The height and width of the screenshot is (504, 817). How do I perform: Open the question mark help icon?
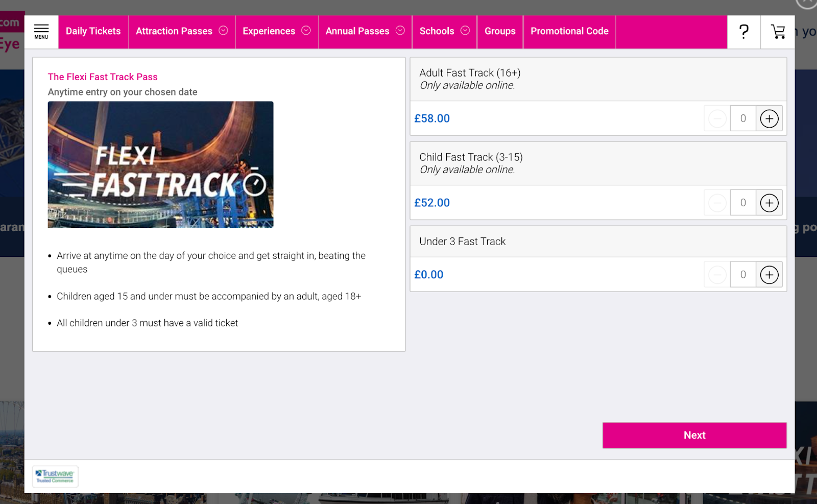743,32
